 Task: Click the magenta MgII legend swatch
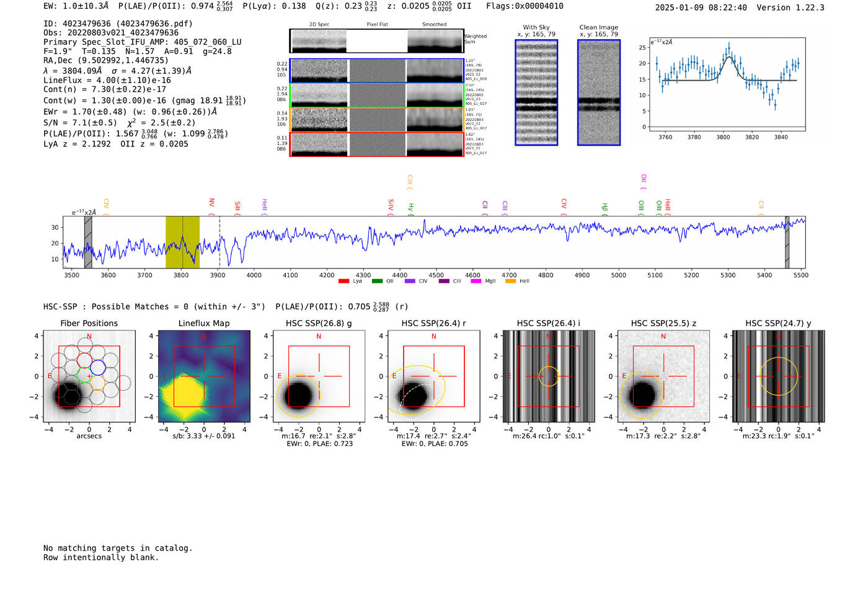click(476, 281)
